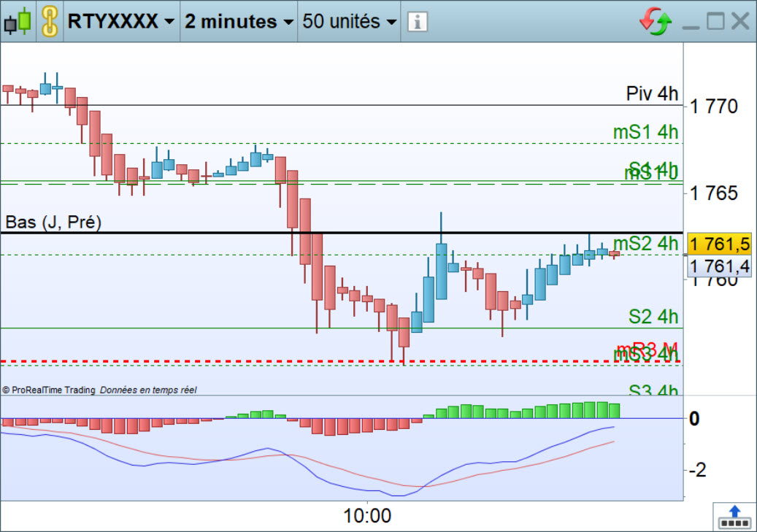Click the yellow 1 761,5 price tag
Screen dimensions: 757x532
719,244
